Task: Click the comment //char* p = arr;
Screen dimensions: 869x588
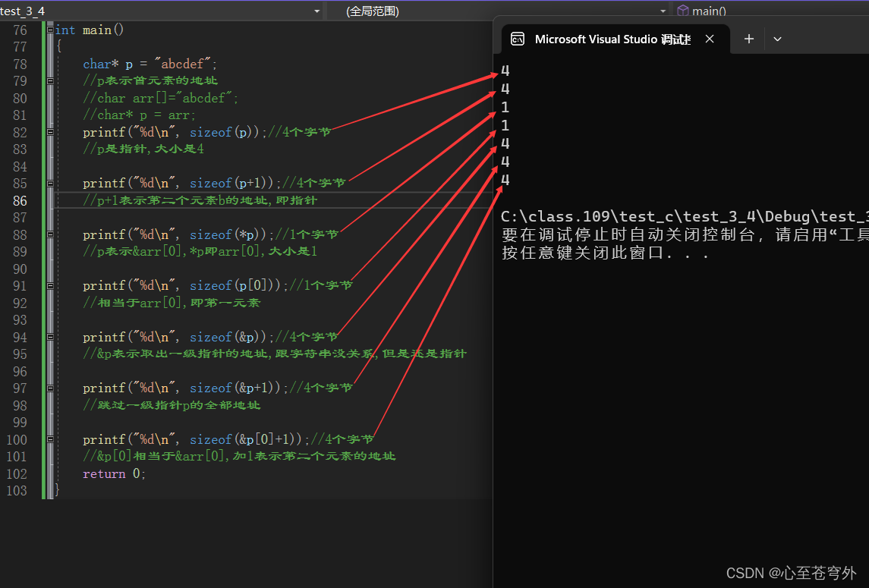Action: (139, 115)
